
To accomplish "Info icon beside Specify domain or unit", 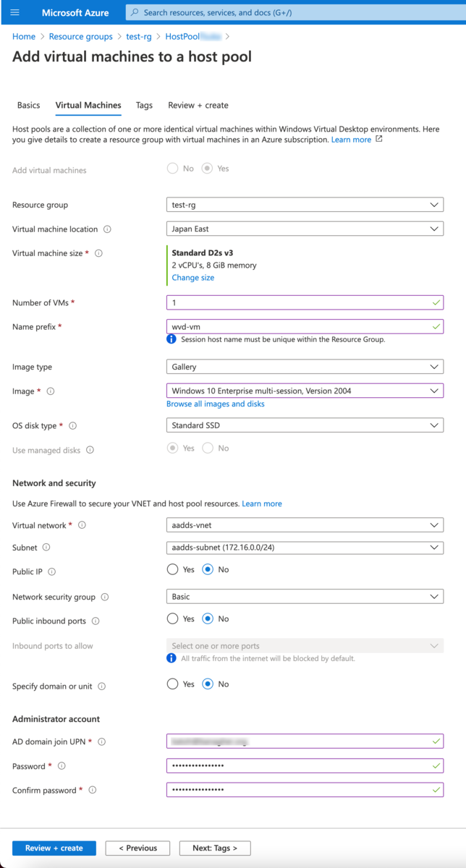I will point(101,686).
